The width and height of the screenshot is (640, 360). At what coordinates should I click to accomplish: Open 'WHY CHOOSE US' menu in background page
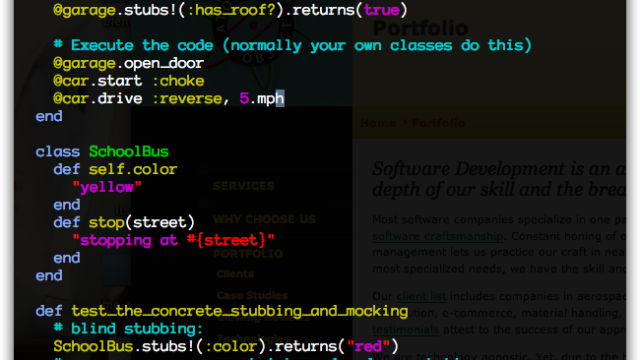coord(264,220)
